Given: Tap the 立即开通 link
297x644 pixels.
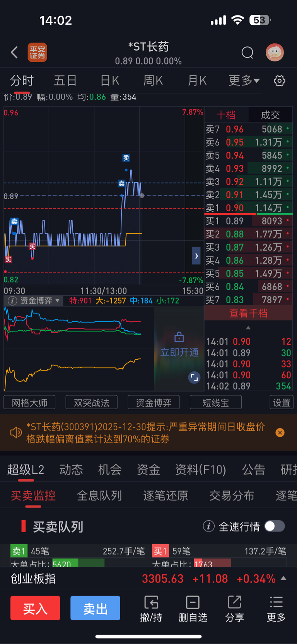Looking at the screenshot, I should [179, 352].
